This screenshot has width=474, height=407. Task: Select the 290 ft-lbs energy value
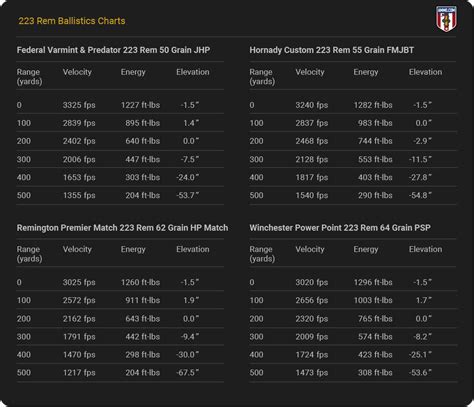click(375, 195)
